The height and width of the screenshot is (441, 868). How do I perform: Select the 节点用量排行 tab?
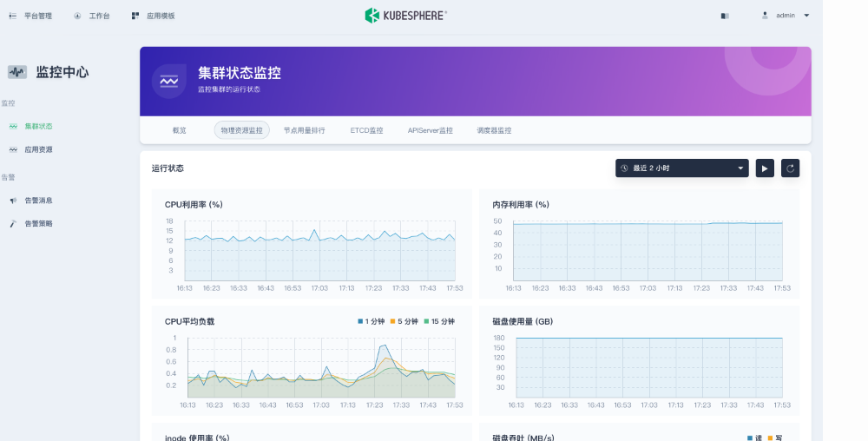[304, 130]
